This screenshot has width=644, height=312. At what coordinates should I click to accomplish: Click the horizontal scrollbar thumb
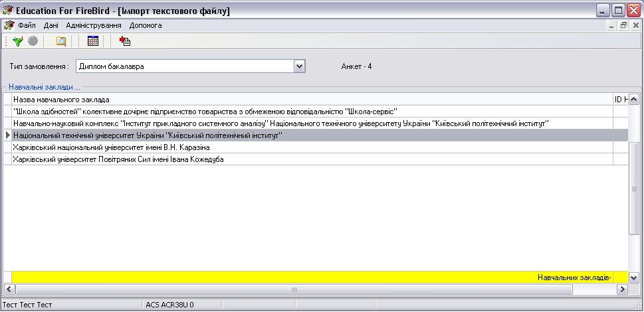294,289
